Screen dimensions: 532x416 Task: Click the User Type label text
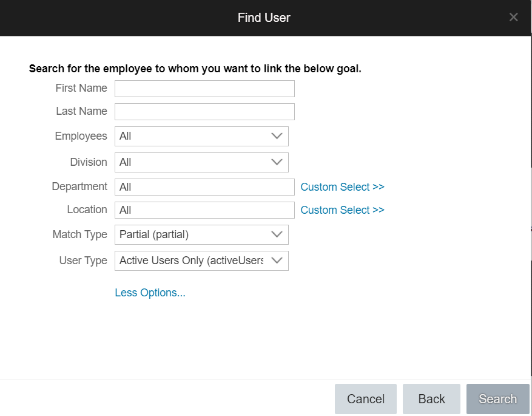pyautogui.click(x=83, y=261)
